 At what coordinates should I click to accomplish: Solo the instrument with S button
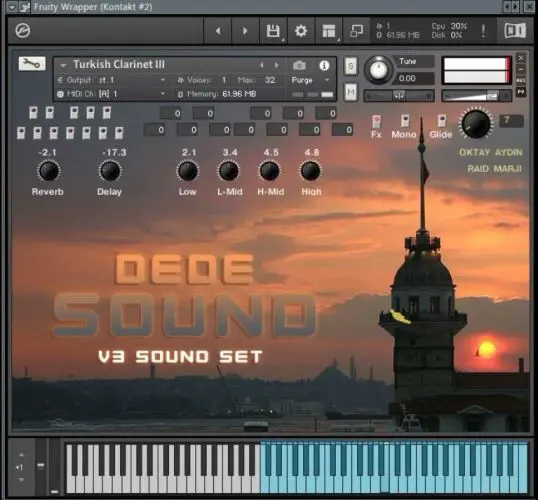pos(350,66)
